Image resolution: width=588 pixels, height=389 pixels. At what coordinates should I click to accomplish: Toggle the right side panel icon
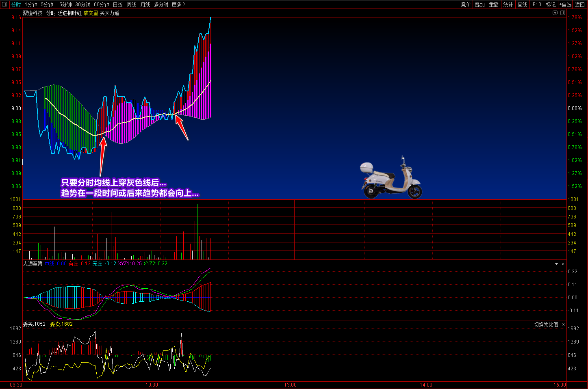(563, 13)
